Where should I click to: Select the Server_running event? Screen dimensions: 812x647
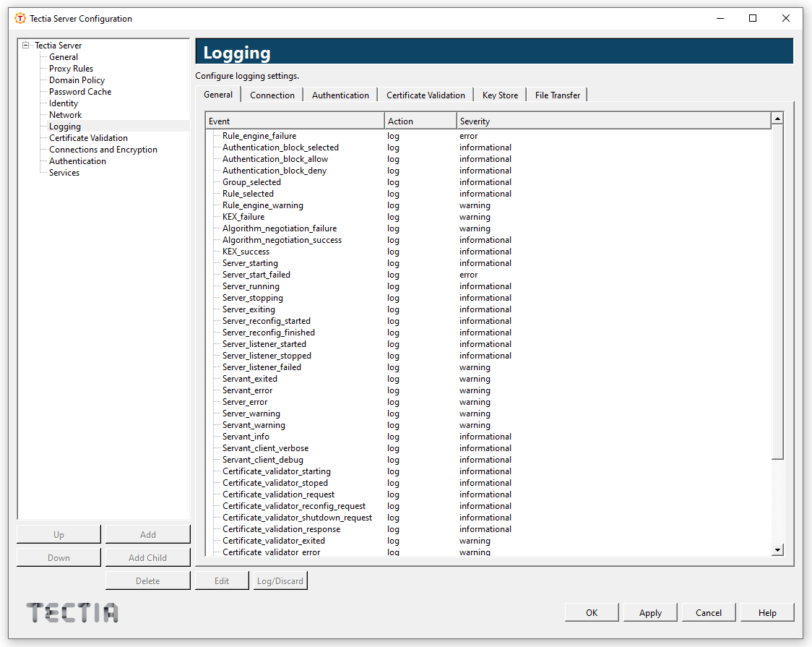pyautogui.click(x=251, y=286)
